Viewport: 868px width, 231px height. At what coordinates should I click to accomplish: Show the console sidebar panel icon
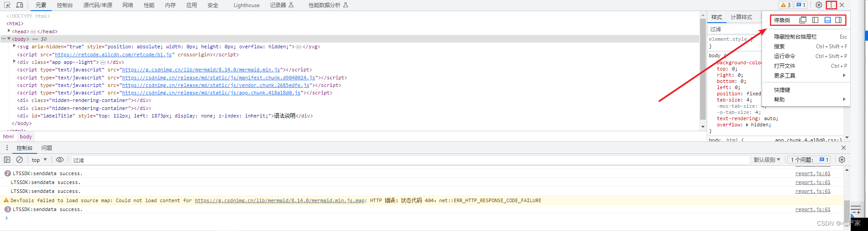point(7,160)
